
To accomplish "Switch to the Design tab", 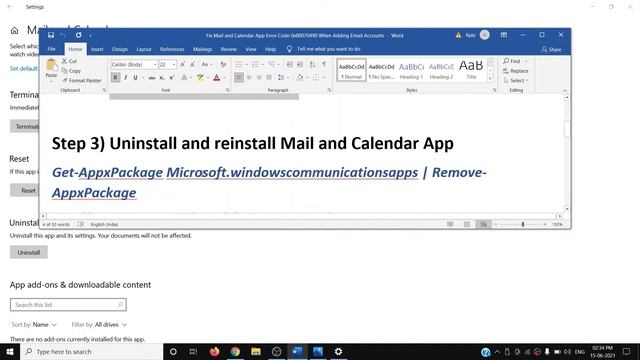I will pos(120,49).
